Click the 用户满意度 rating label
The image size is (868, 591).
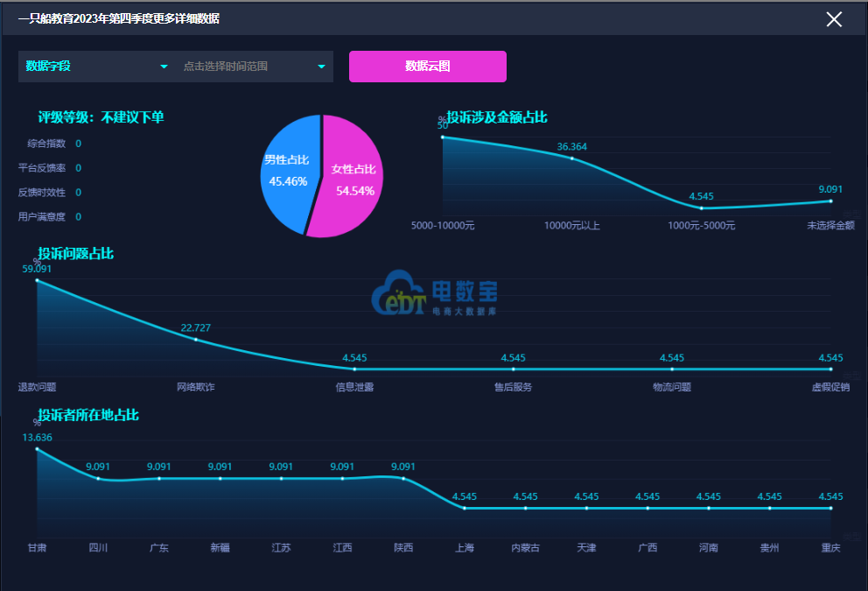[42, 217]
